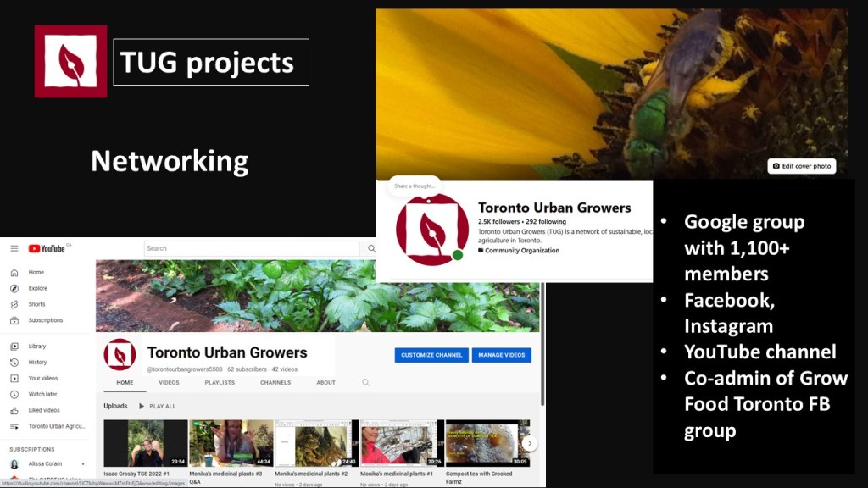Open Liked videos in the sidebar
The width and height of the screenshot is (868, 488).
point(43,410)
